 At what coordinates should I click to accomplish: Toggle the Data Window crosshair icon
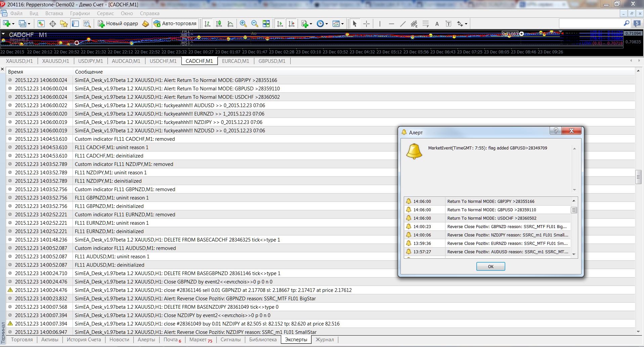52,24
